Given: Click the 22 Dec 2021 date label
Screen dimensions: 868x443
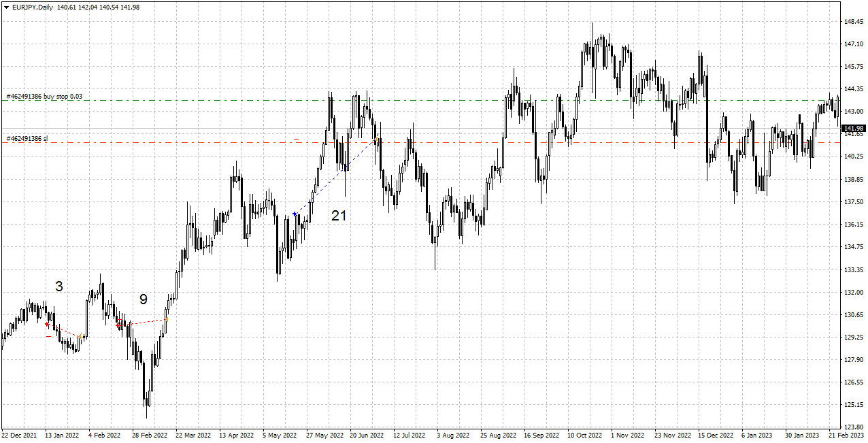Looking at the screenshot, I should (19, 435).
